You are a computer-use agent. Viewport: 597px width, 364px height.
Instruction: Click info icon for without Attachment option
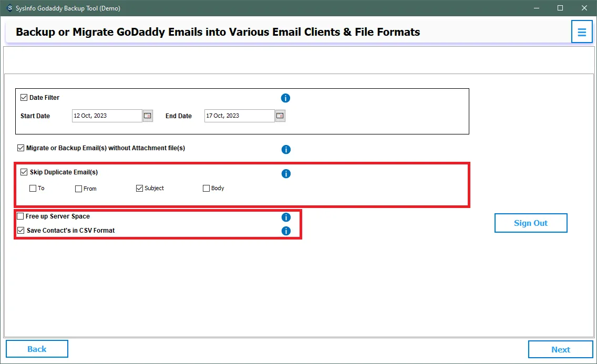pos(286,150)
